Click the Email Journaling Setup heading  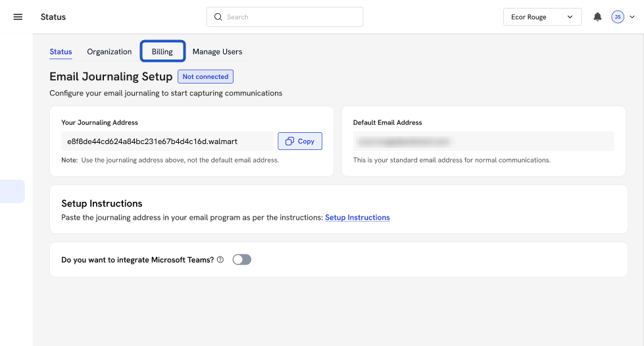111,77
